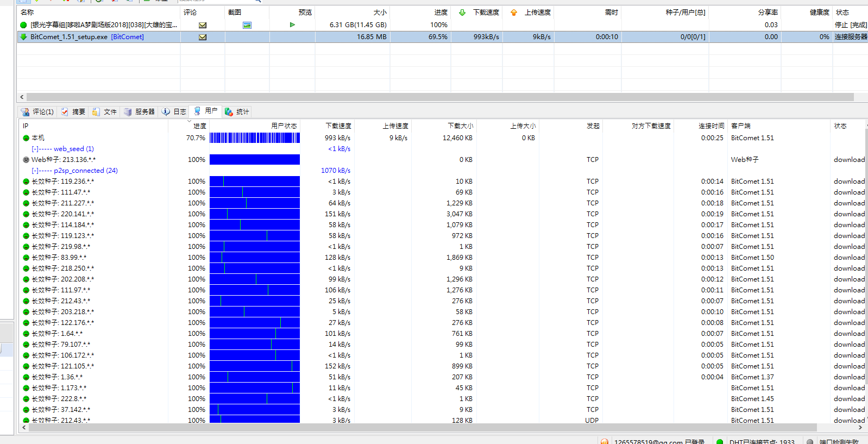868x444 pixels.
Task: Collapse the web_seed (1) group
Action: click(x=35, y=149)
